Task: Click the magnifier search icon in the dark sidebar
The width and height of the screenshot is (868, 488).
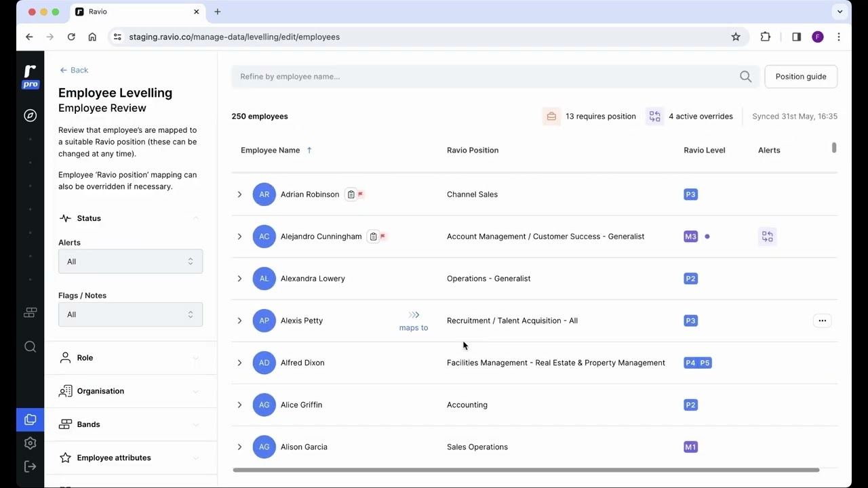Action: coord(30,347)
